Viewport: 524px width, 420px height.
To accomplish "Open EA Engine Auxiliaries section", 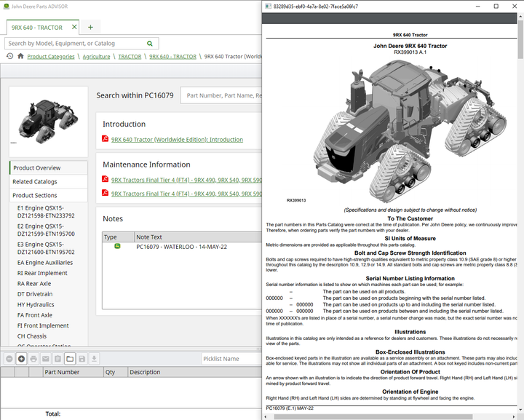I will tap(45, 263).
